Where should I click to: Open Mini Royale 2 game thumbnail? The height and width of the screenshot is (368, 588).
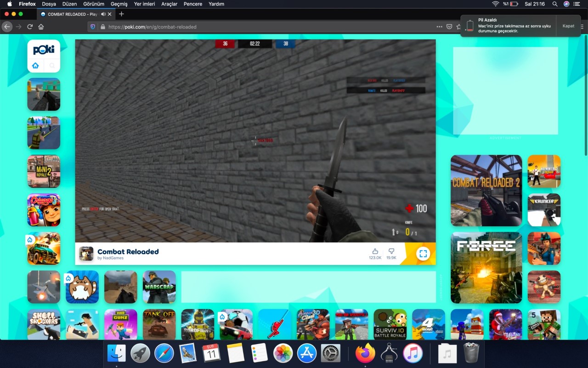[44, 172]
